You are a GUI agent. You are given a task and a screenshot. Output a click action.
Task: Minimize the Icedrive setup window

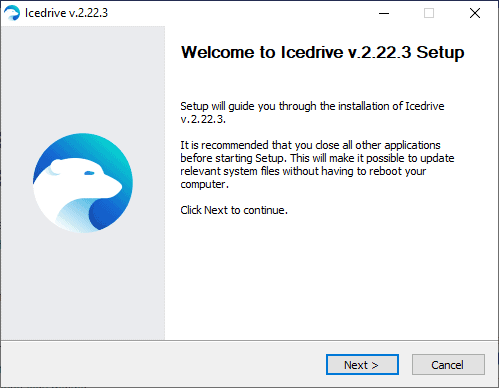click(384, 13)
